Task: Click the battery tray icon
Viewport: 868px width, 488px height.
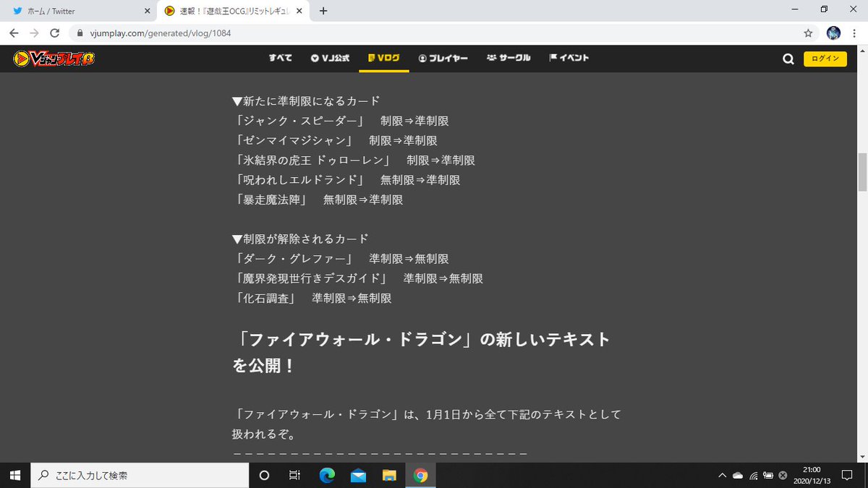Action: pyautogui.click(x=767, y=475)
